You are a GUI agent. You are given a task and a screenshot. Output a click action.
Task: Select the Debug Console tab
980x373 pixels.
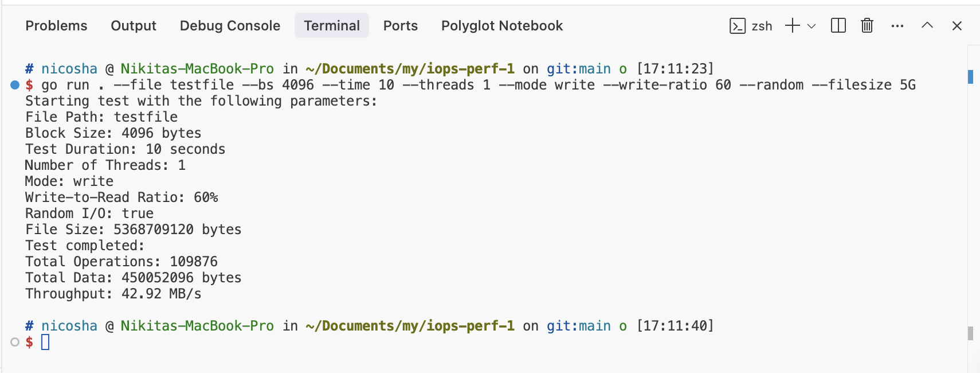[230, 26]
